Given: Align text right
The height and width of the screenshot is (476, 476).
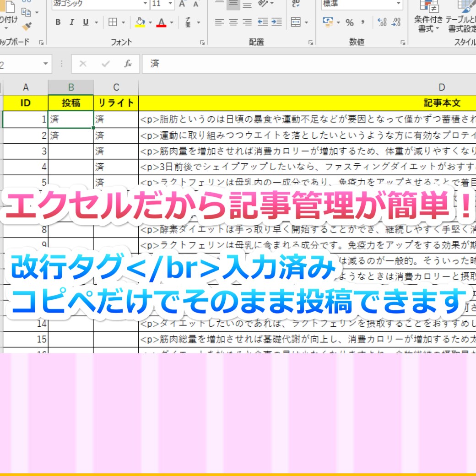Looking at the screenshot, I should point(248,22).
